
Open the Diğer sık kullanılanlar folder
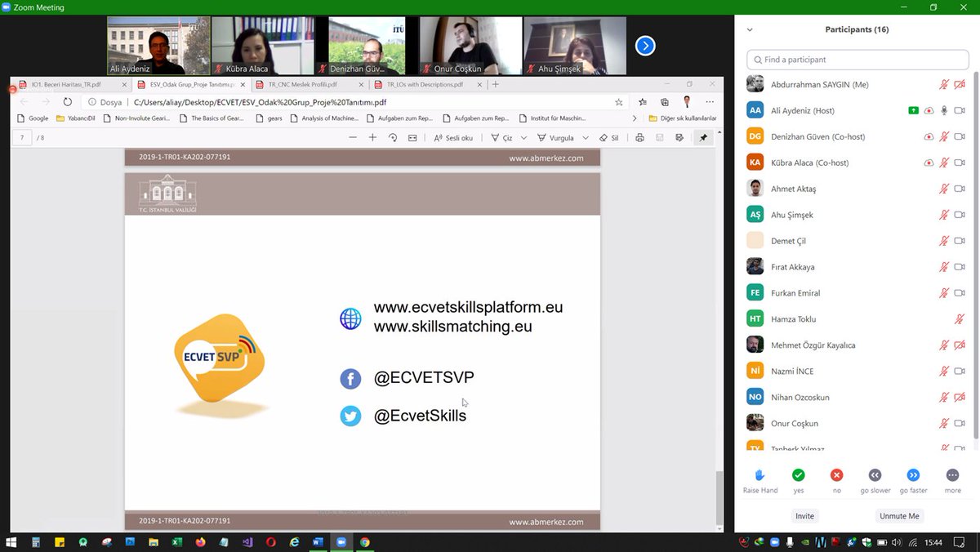(683, 118)
